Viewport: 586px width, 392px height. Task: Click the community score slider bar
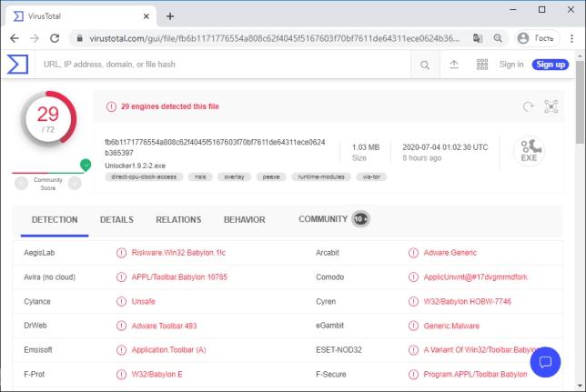48,173
